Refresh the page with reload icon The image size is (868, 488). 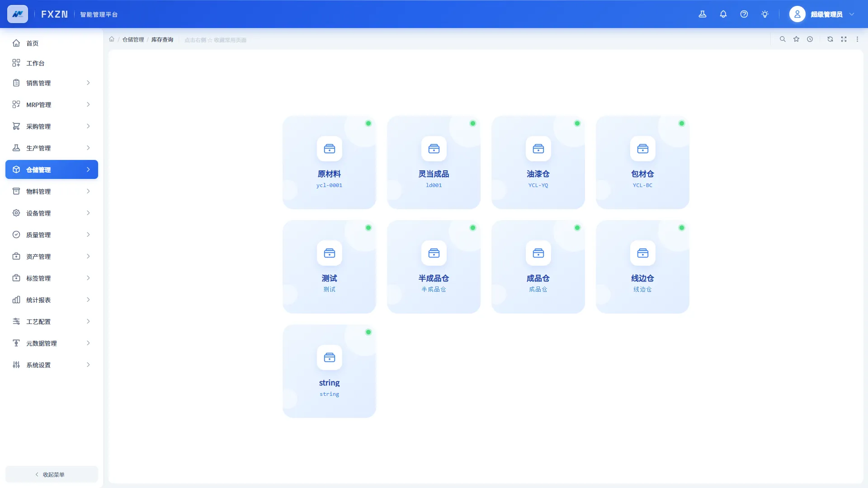click(x=830, y=39)
